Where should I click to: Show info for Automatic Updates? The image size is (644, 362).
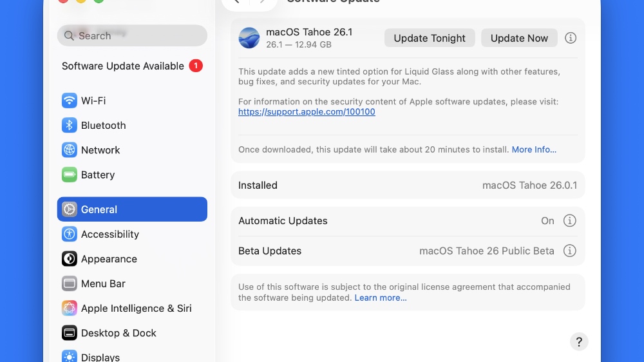(x=569, y=221)
